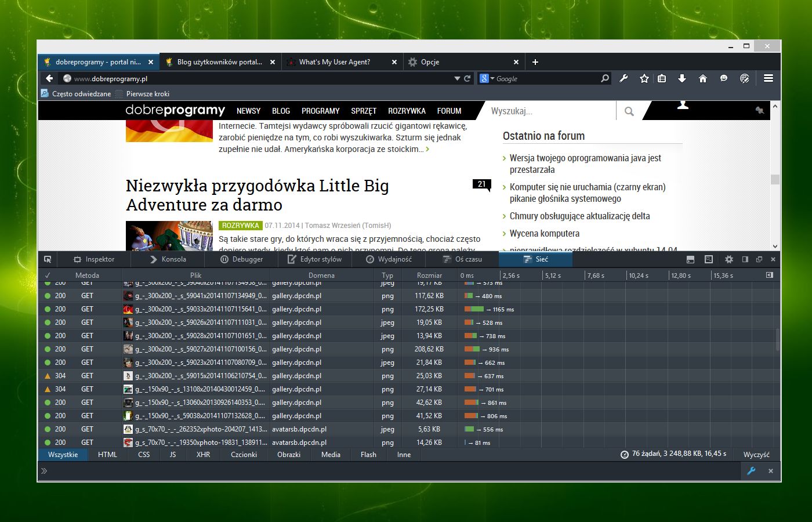
Task: Click the globe with pencil toolbar icon
Action: [745, 78]
